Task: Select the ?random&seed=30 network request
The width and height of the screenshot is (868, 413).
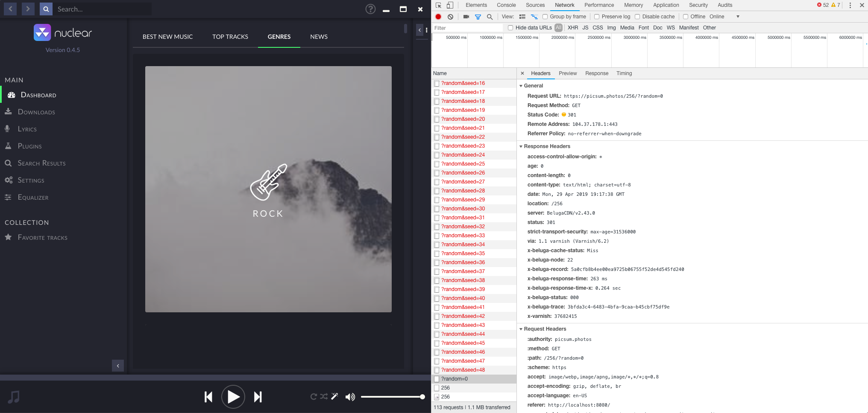Action: click(x=463, y=209)
